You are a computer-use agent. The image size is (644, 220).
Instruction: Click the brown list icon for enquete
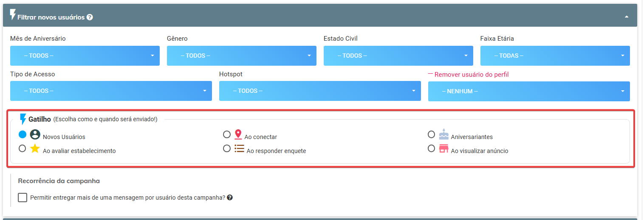pos(239,148)
